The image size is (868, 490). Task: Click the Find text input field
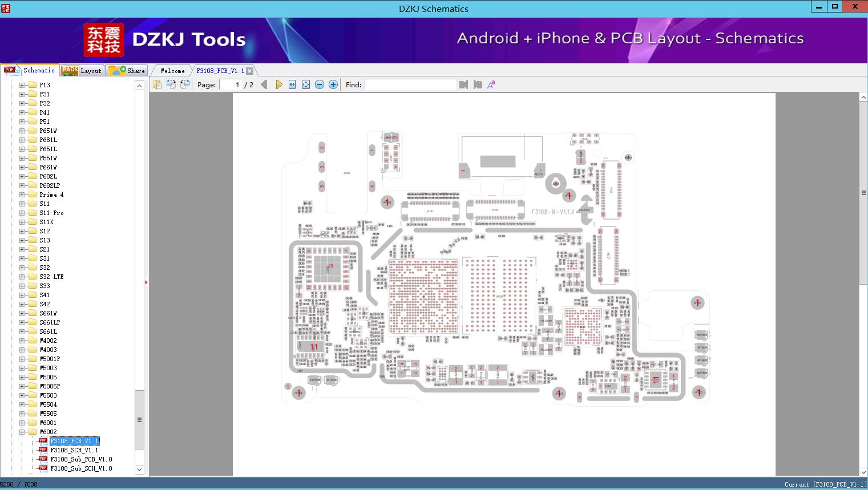coord(410,84)
